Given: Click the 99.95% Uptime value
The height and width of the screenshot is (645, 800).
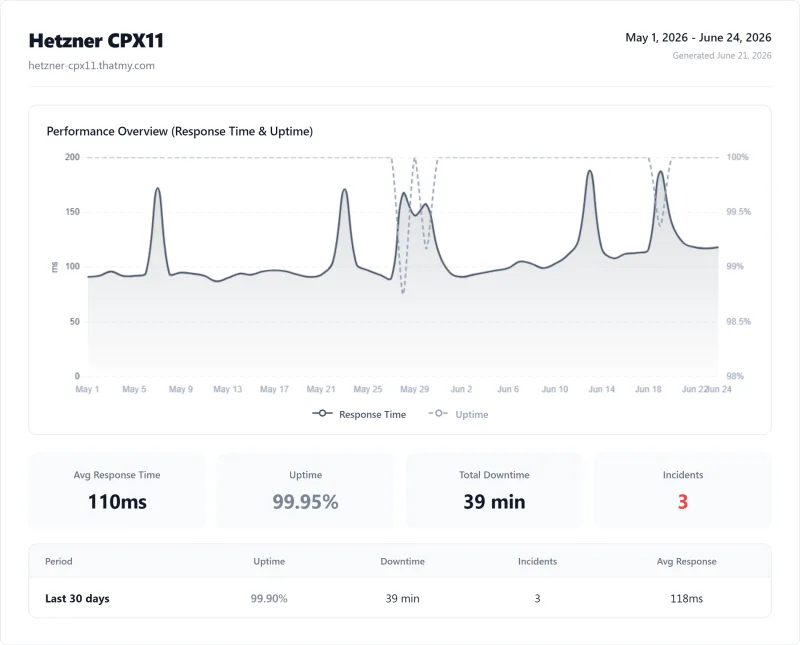Looking at the screenshot, I should (x=305, y=502).
